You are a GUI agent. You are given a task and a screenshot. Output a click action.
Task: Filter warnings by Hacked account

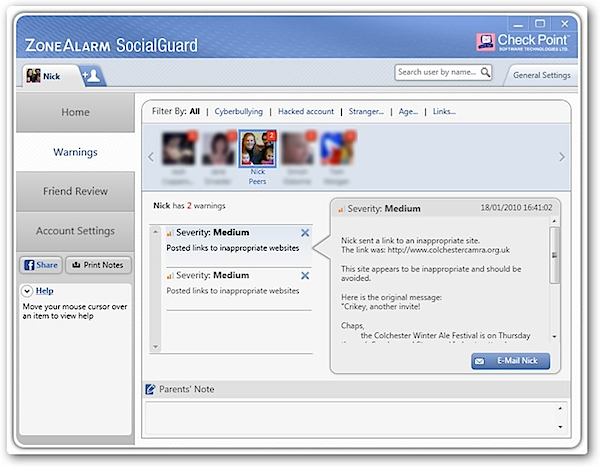[306, 111]
